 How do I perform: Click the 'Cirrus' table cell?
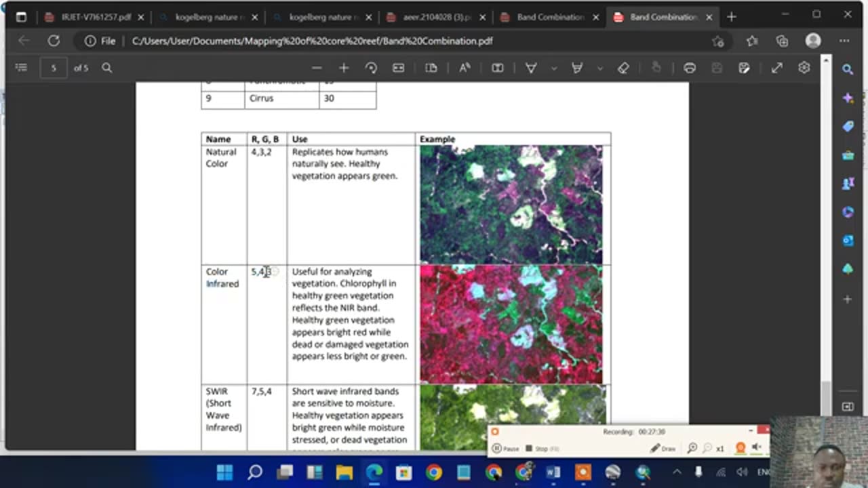tap(281, 98)
